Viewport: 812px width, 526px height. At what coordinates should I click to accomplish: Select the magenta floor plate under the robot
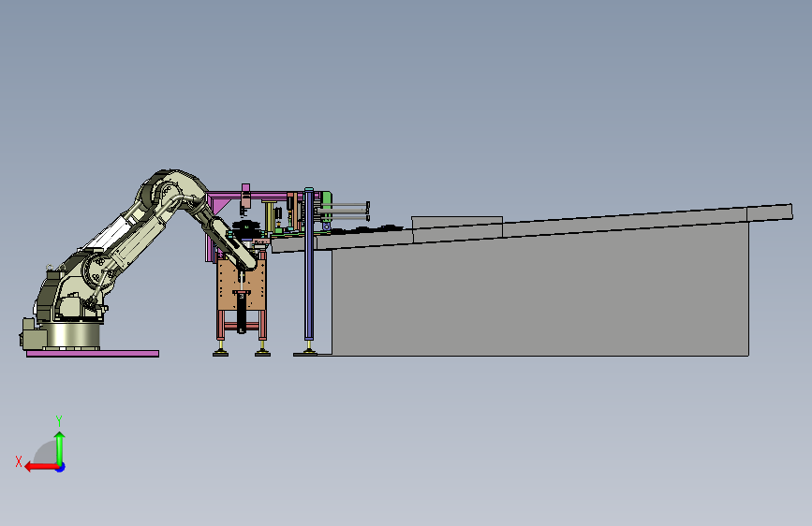[93, 354]
